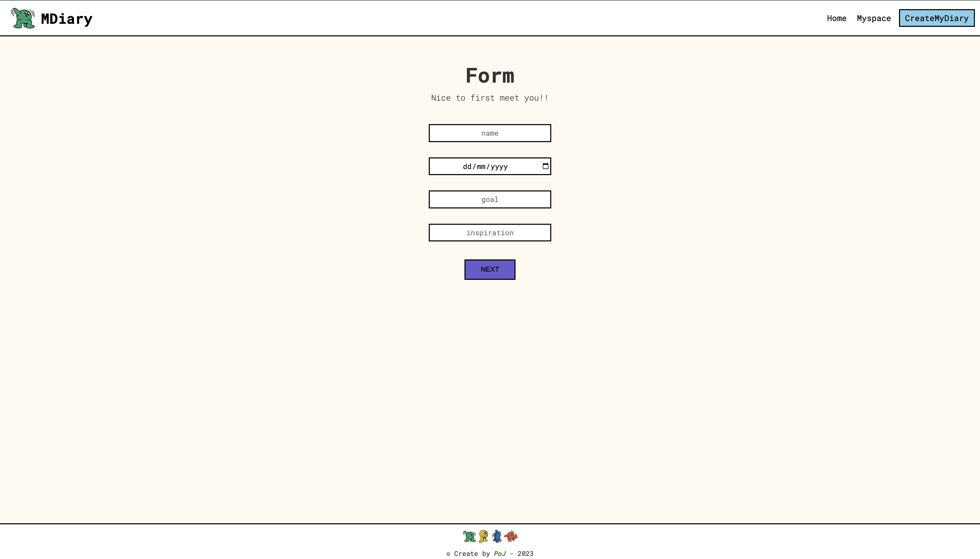Select the day portion of date field

click(467, 167)
